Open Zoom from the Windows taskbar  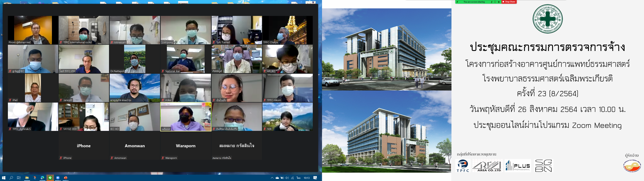[x=58, y=178]
